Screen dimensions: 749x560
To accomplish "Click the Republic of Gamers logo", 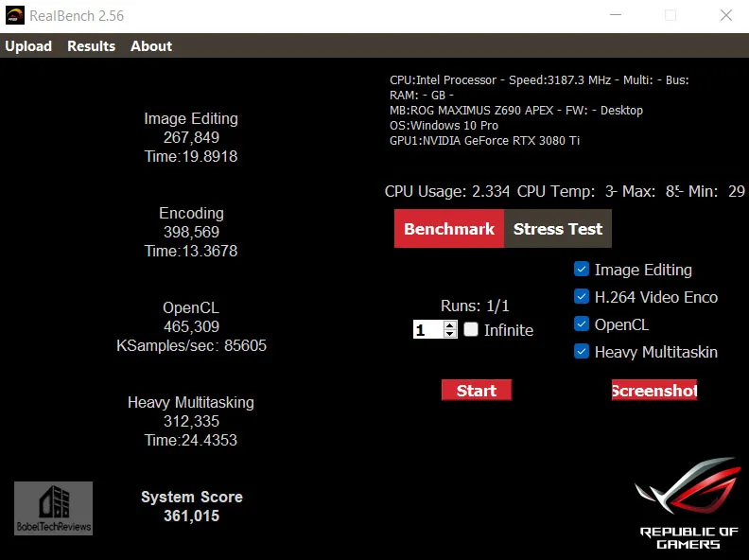I will pos(688,503).
